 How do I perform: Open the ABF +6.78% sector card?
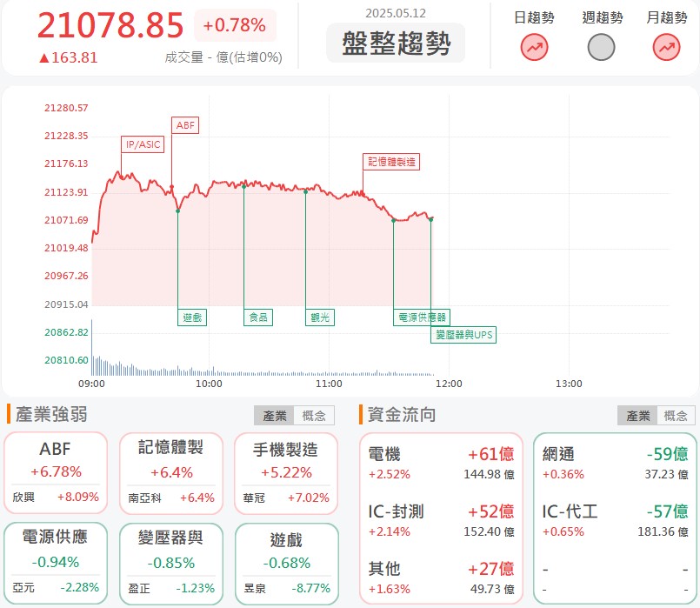pyautogui.click(x=56, y=472)
